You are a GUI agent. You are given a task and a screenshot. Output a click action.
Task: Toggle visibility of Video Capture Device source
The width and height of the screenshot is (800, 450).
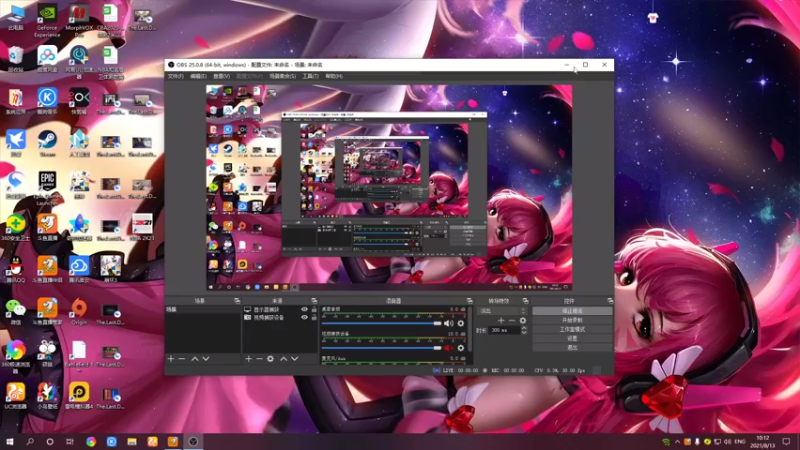coord(304,317)
